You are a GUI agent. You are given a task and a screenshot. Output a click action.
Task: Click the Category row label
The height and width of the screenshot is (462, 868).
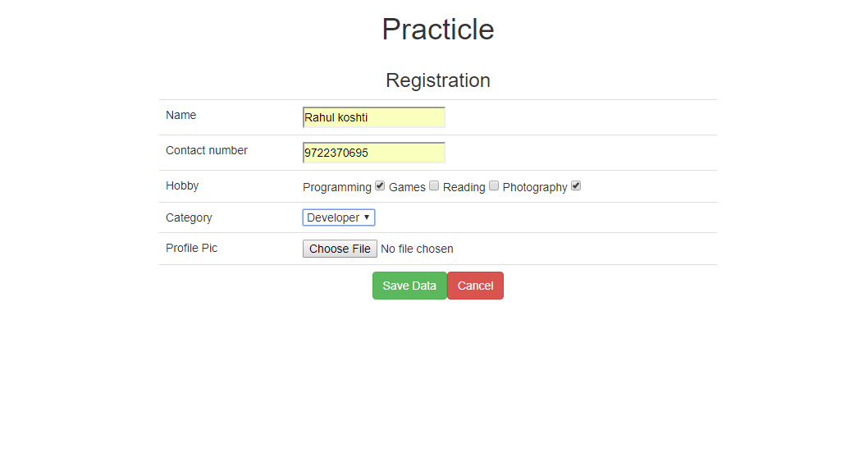coord(189,218)
